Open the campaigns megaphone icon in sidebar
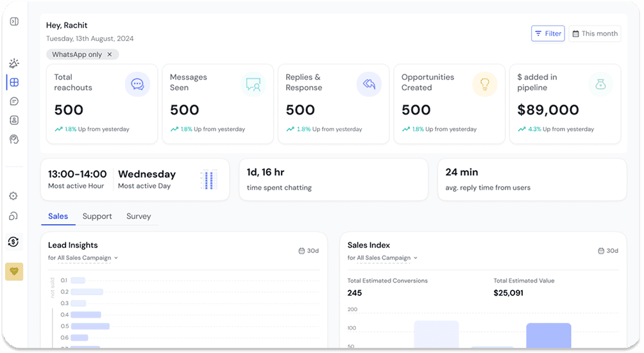Screen dimensions: 644x353 14,63
